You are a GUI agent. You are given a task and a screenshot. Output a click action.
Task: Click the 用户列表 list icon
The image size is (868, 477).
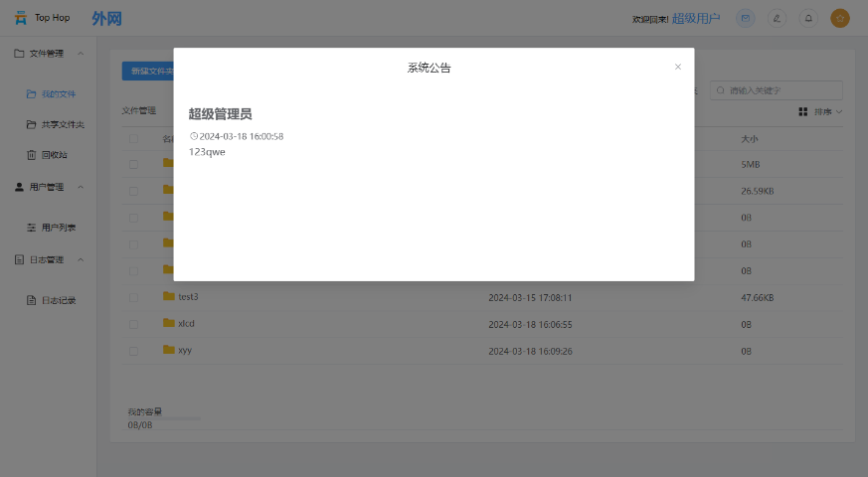click(32, 228)
